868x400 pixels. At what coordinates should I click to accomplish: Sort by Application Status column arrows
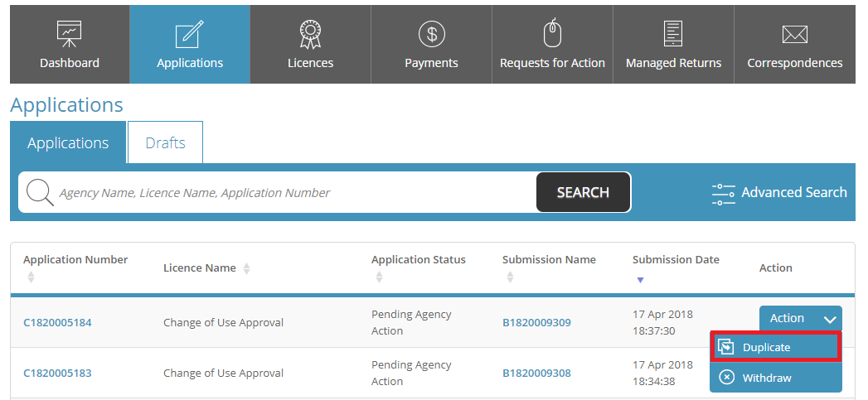(379, 277)
